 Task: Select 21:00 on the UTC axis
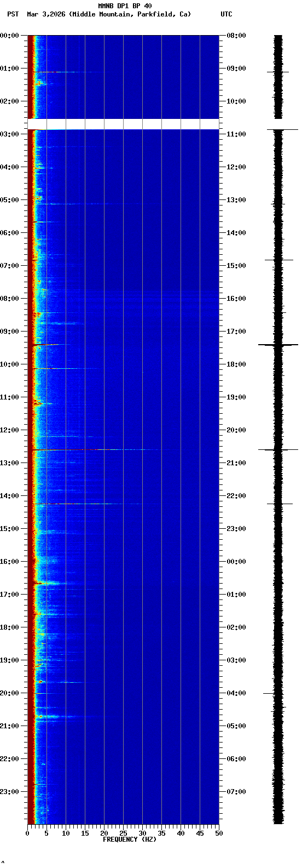point(236,463)
